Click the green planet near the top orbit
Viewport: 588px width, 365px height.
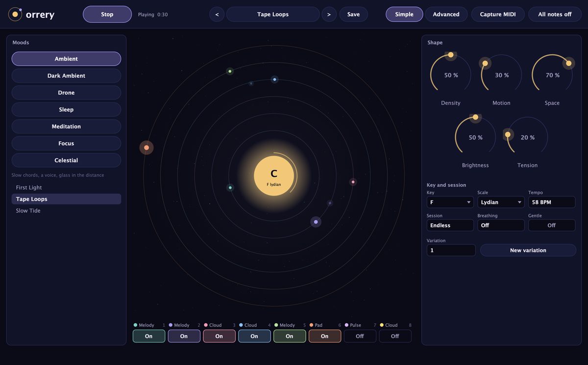(230, 71)
